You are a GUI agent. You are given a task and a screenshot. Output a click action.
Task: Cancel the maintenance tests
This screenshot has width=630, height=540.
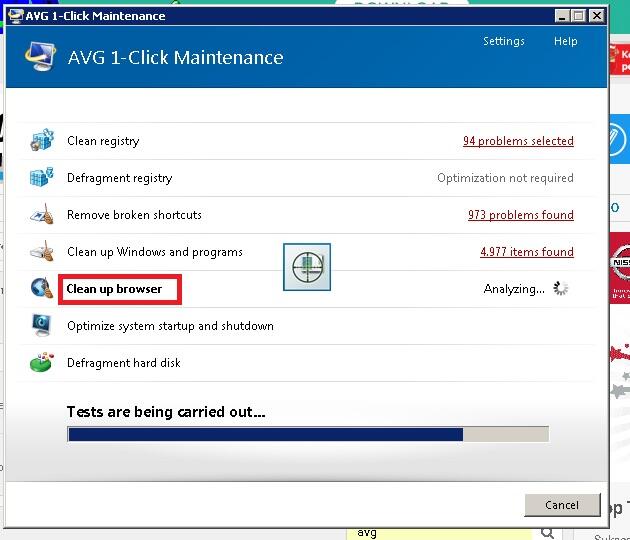[x=562, y=505]
